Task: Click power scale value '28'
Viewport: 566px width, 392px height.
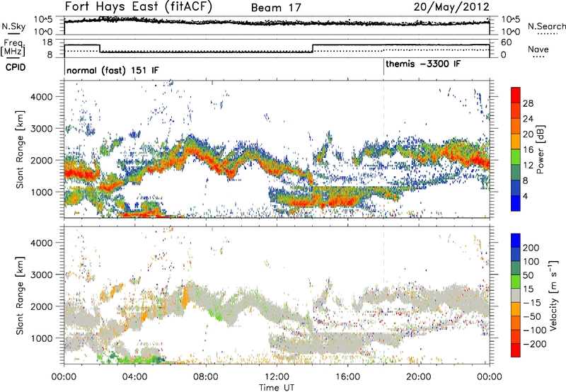Action: pyautogui.click(x=528, y=103)
